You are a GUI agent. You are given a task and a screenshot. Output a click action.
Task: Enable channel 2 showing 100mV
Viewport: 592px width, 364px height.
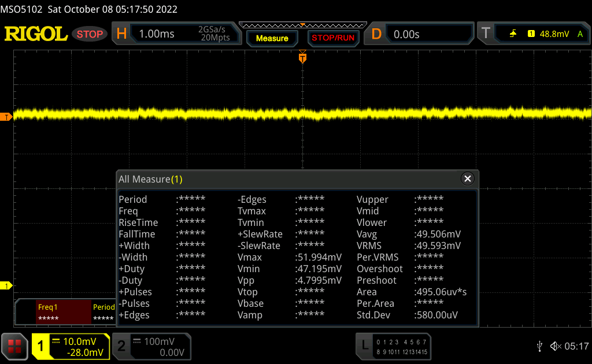[150, 347]
